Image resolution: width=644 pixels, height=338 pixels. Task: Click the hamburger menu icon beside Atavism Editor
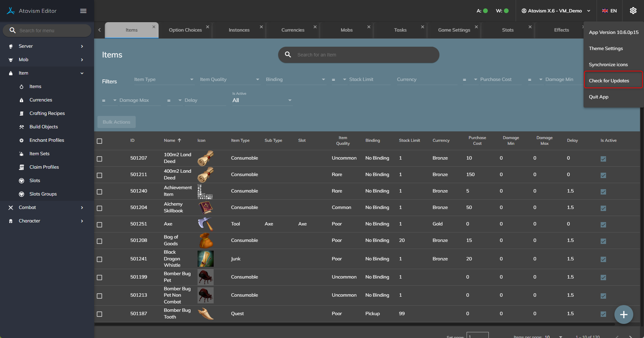coord(83,11)
